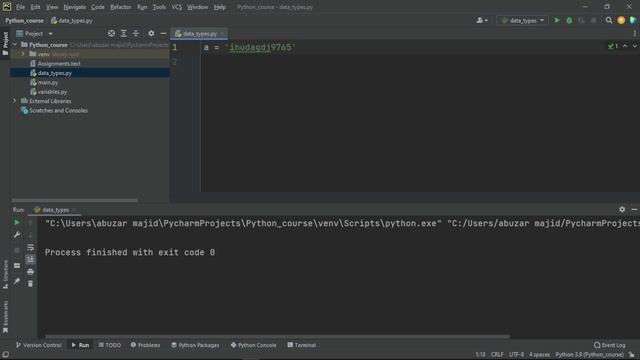Print the Run console output
Image resolution: width=640 pixels, height=360 pixels.
31,271
